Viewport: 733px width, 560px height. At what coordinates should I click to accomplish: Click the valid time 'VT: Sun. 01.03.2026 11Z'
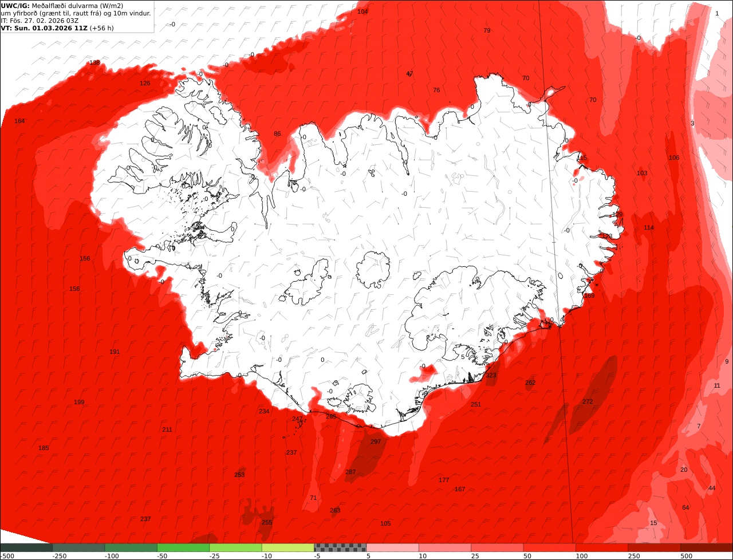[44, 27]
